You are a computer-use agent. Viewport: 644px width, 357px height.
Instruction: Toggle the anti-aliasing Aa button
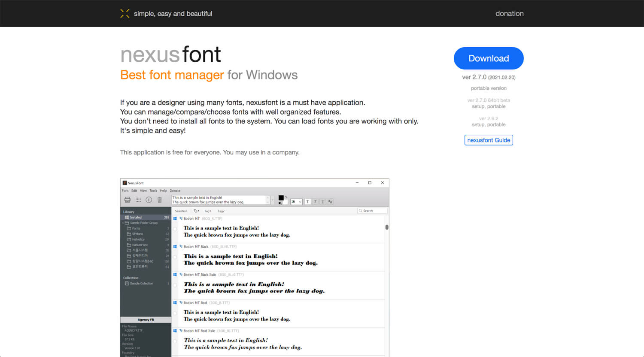[330, 202]
